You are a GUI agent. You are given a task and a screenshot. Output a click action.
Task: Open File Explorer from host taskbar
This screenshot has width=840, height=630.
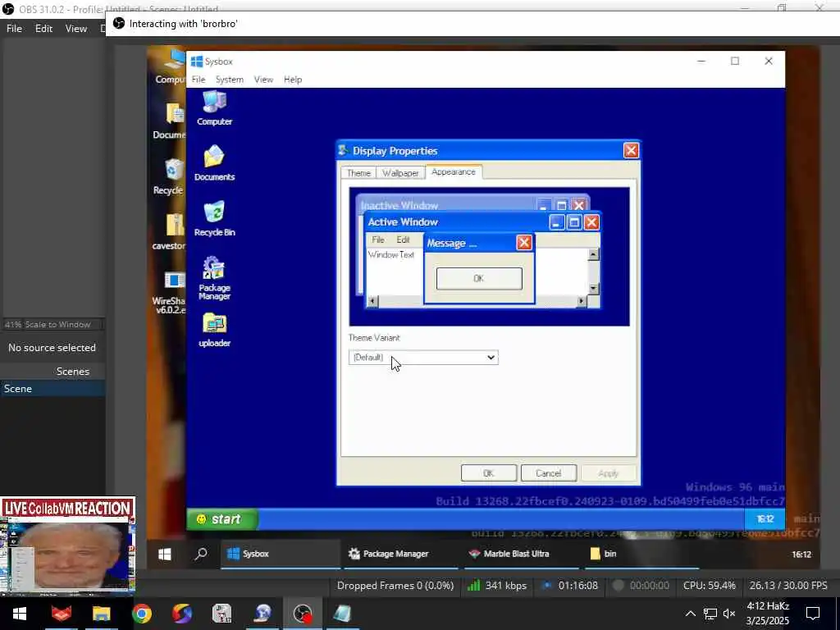tap(101, 614)
